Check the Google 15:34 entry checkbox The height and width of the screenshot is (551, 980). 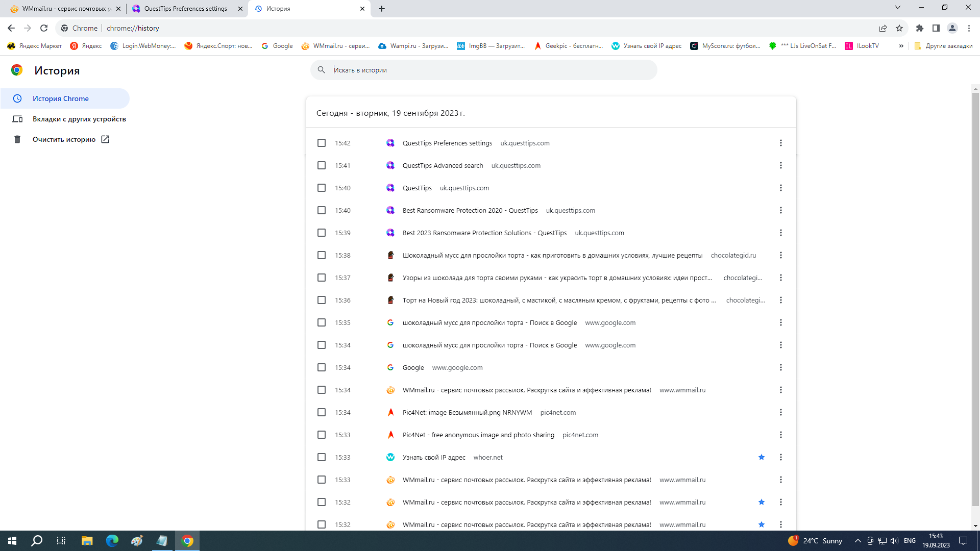coord(322,367)
